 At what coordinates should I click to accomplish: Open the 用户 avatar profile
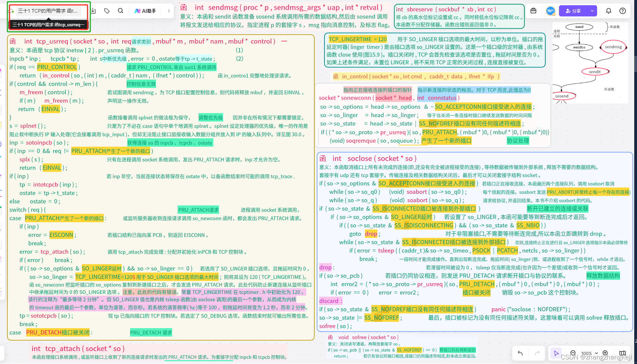click(550, 11)
